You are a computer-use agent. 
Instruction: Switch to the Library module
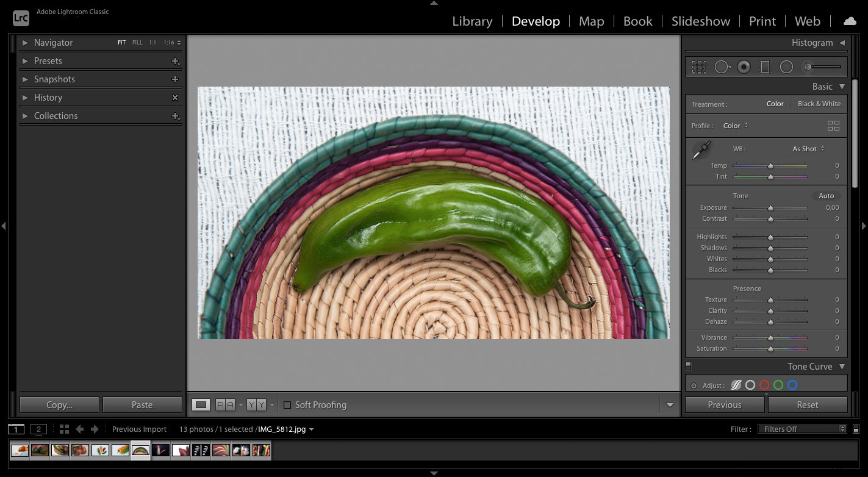pos(472,21)
